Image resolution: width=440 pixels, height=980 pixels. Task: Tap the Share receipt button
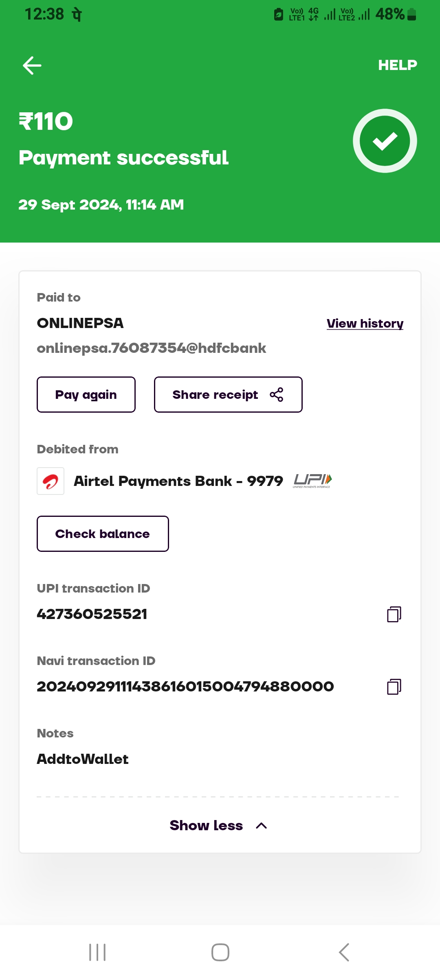coord(228,395)
